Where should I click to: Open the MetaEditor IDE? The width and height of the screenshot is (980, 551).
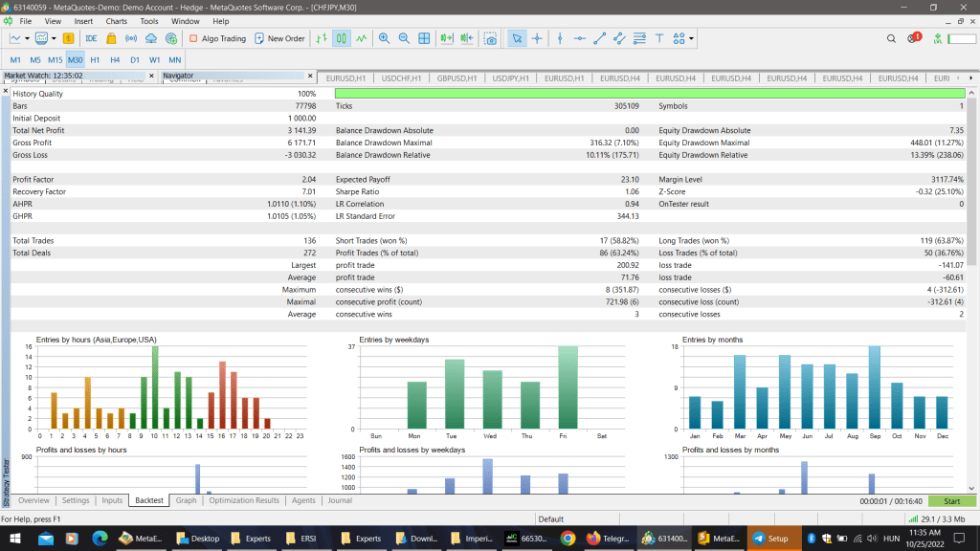pos(91,38)
